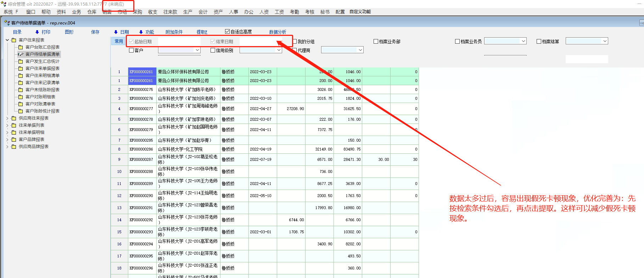Click the 往来单据列表 folder icon
This screenshot has height=278, width=644.
coord(14,125)
